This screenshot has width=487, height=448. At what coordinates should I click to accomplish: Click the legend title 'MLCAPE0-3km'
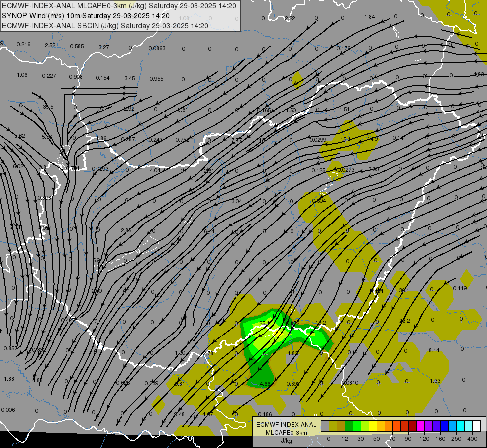tap(286, 433)
